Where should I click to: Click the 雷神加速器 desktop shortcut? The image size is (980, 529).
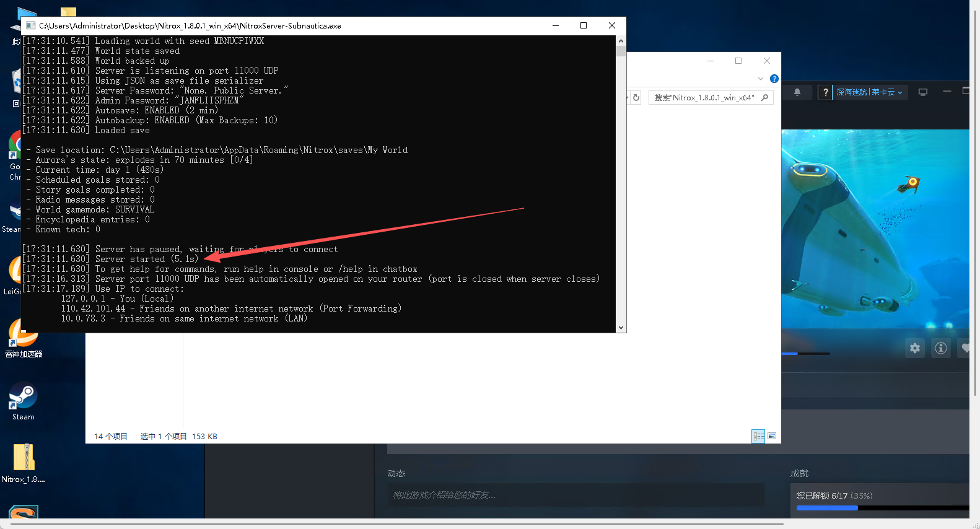coord(24,338)
